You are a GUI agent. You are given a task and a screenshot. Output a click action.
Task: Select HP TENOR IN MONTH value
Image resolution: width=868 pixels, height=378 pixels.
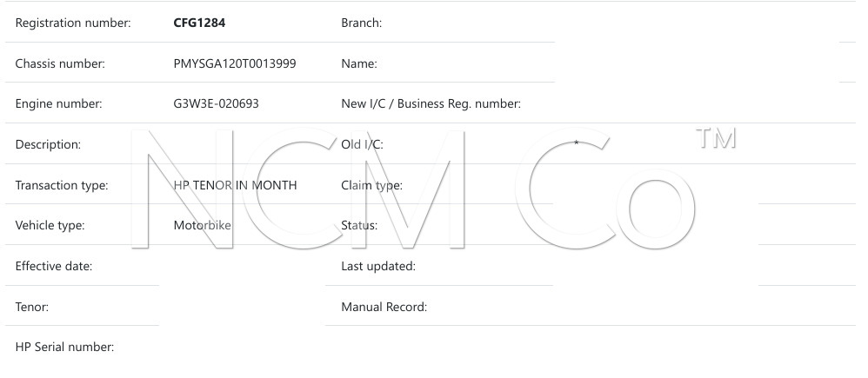(236, 185)
